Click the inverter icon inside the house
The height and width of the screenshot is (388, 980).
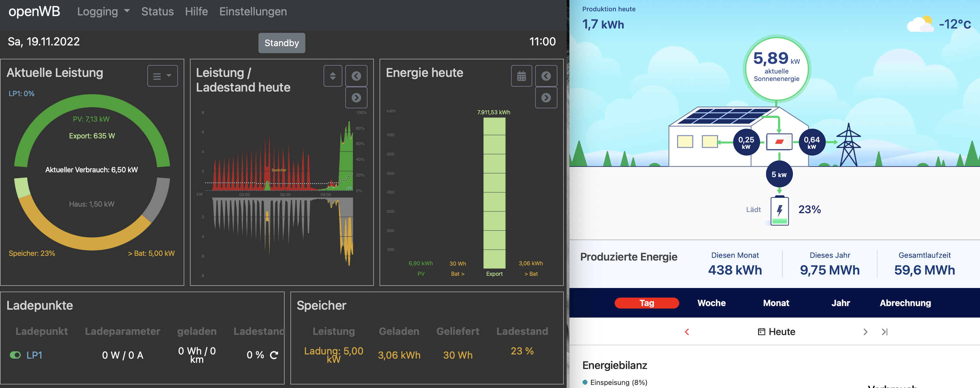pyautogui.click(x=779, y=142)
